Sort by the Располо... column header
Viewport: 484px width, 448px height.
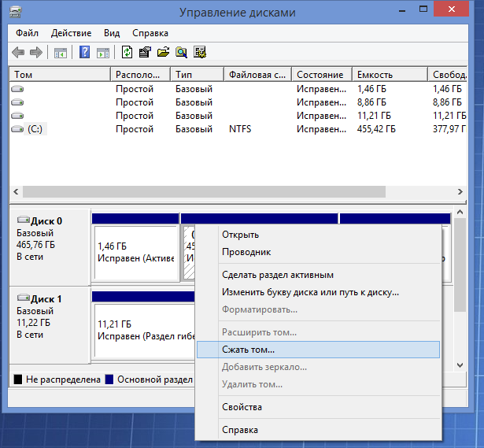tap(140, 75)
